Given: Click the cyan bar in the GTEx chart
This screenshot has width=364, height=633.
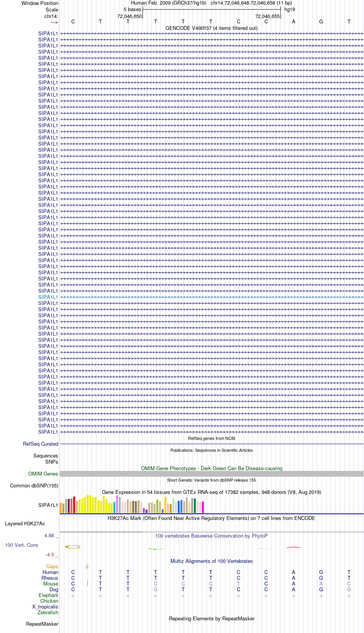Looking at the screenshot, I should click(x=114, y=508).
